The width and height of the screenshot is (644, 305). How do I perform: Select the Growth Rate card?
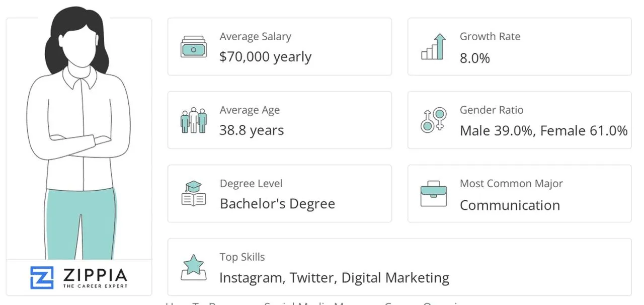[x=519, y=46]
